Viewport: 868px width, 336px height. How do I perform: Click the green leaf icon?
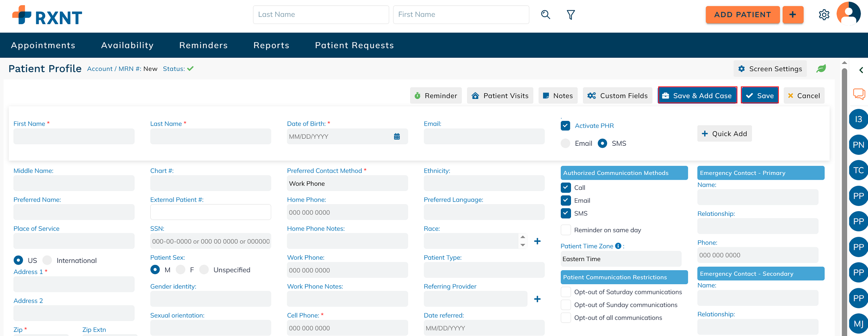(x=821, y=69)
